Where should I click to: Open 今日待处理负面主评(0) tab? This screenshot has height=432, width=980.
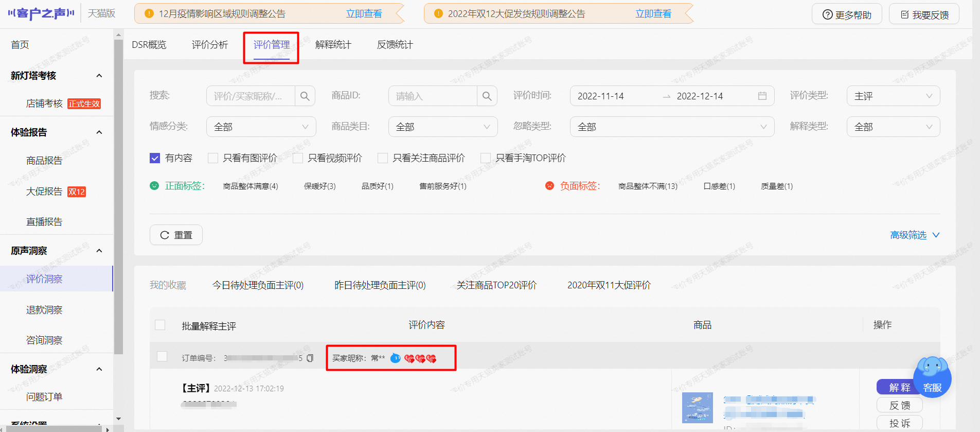tap(258, 285)
